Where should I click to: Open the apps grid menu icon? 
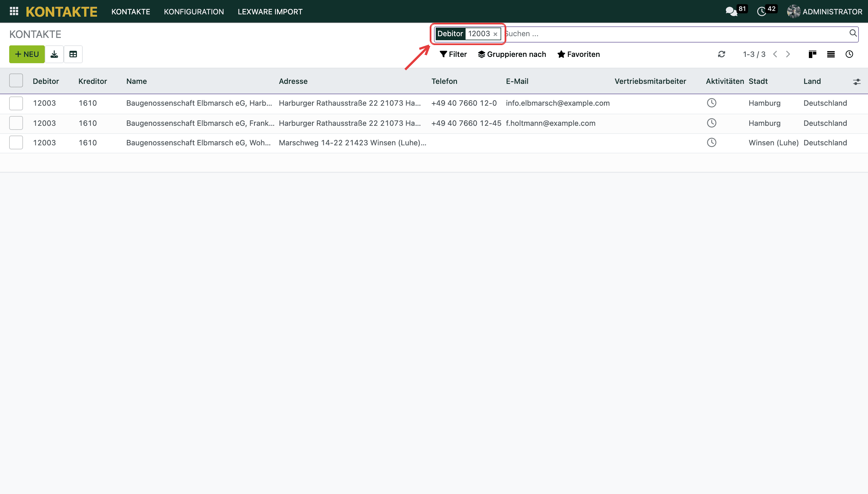tap(14, 11)
